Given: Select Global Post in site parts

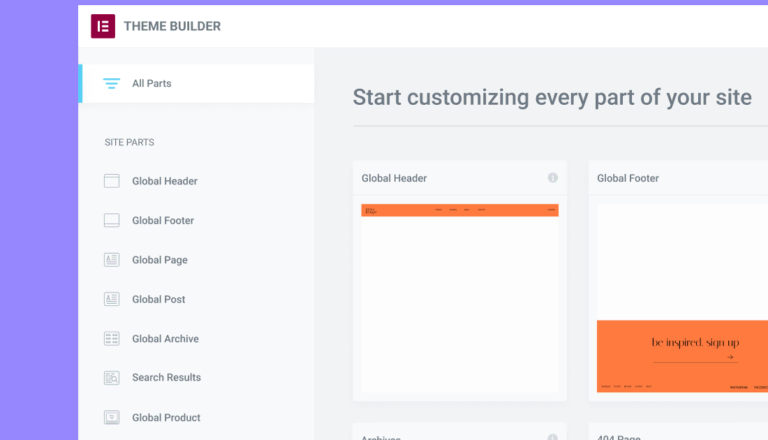Looking at the screenshot, I should tap(159, 299).
